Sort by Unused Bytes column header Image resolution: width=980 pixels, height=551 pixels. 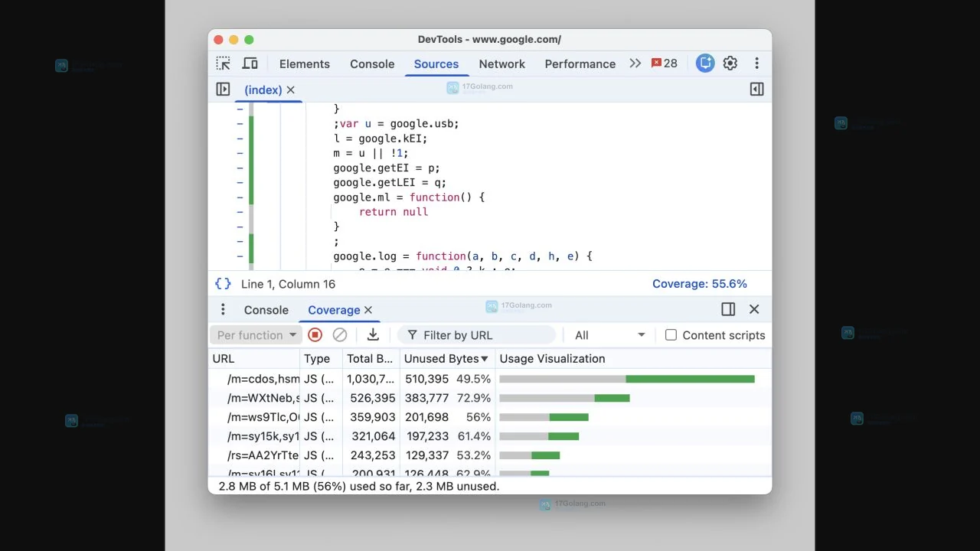point(448,358)
